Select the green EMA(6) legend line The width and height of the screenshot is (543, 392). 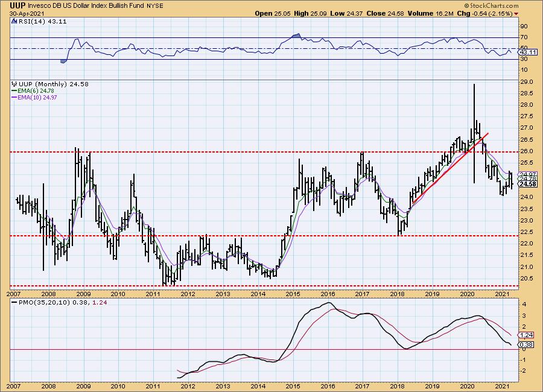[x=14, y=90]
